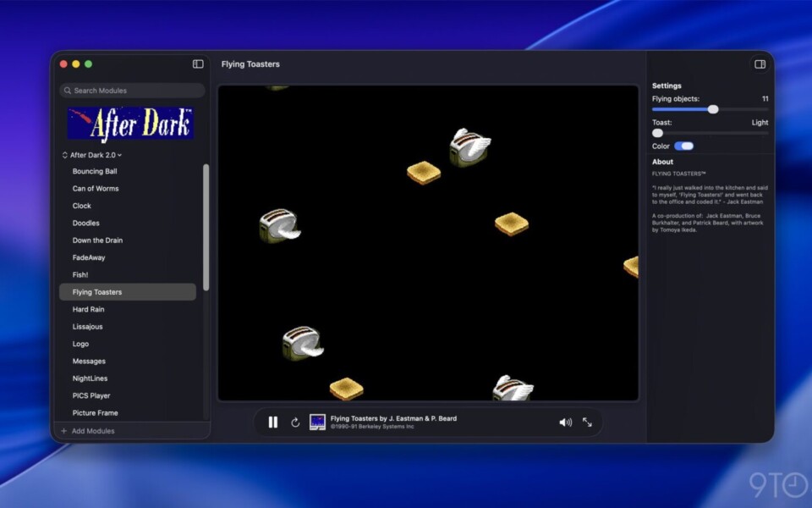The image size is (812, 508).
Task: Mute audio with the speaker icon
Action: pyautogui.click(x=566, y=422)
